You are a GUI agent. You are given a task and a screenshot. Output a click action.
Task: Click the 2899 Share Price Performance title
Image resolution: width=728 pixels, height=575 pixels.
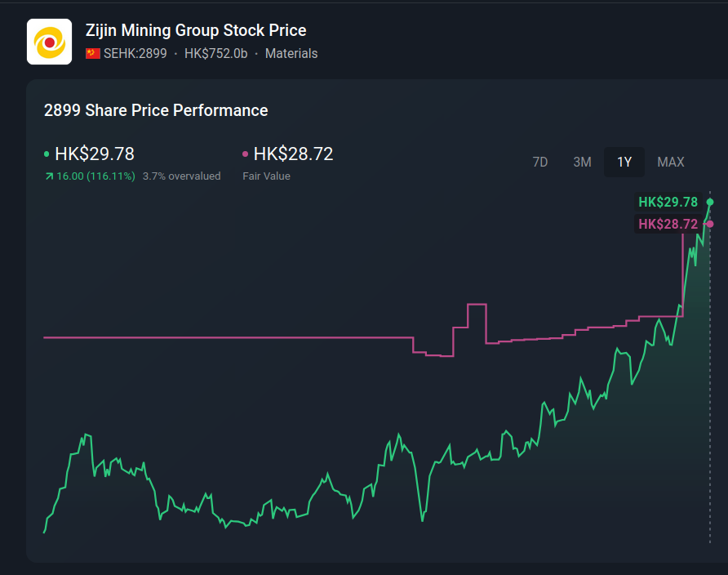(156, 110)
